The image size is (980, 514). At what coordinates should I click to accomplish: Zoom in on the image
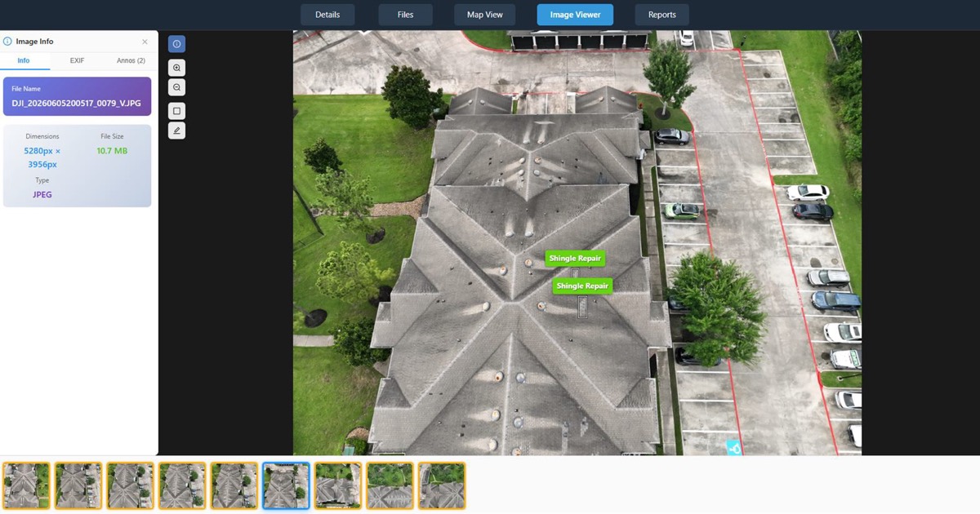pos(176,68)
